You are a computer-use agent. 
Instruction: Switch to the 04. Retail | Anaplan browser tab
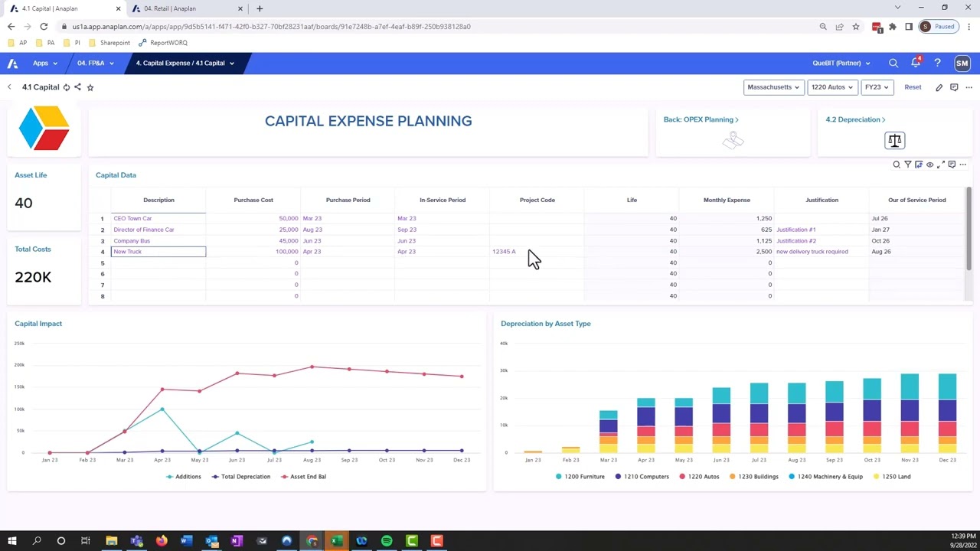(188, 8)
